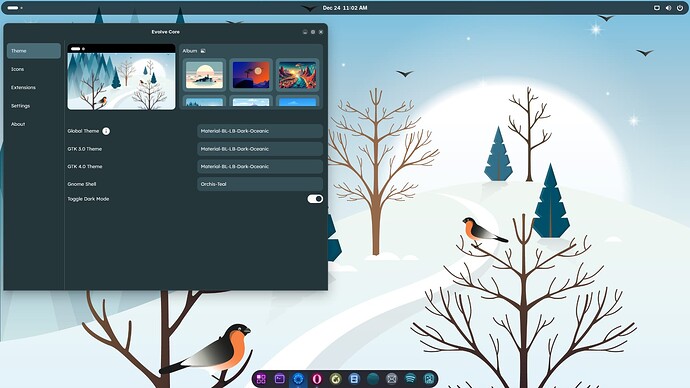Open the Settings sidebar tab
The image size is (690, 388).
[x=34, y=106]
